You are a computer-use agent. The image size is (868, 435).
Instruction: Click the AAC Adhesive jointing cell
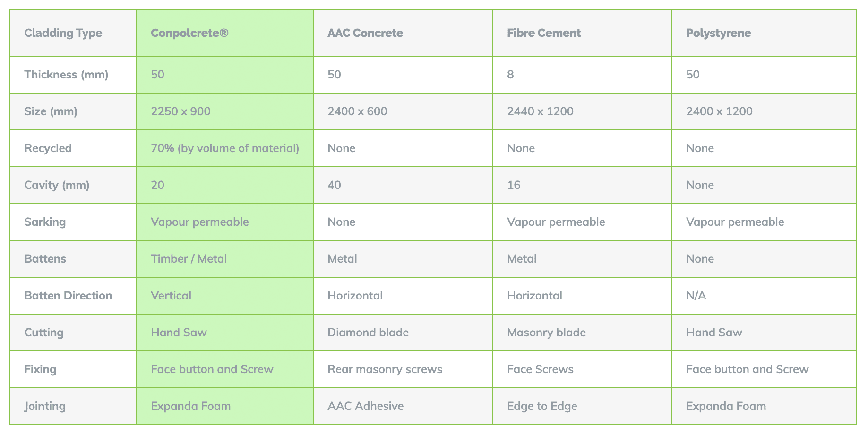403,406
